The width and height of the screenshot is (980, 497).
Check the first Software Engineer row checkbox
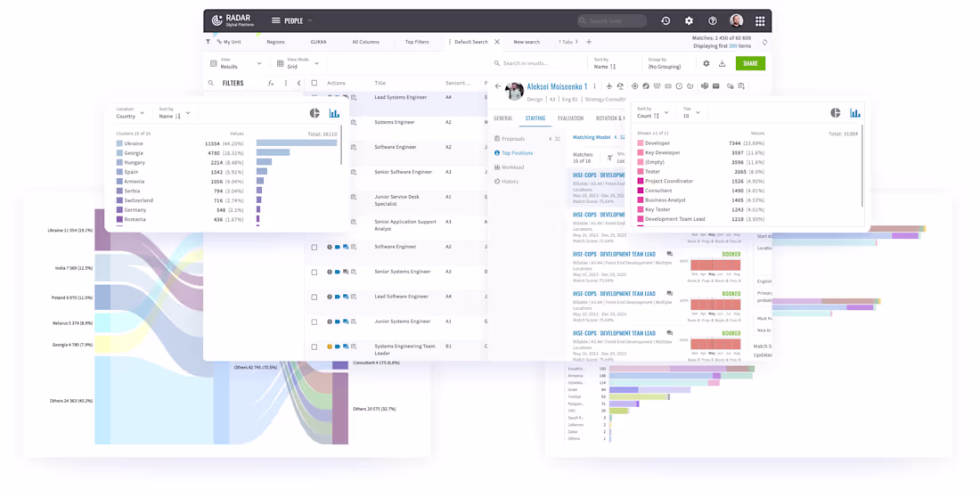[x=314, y=248]
